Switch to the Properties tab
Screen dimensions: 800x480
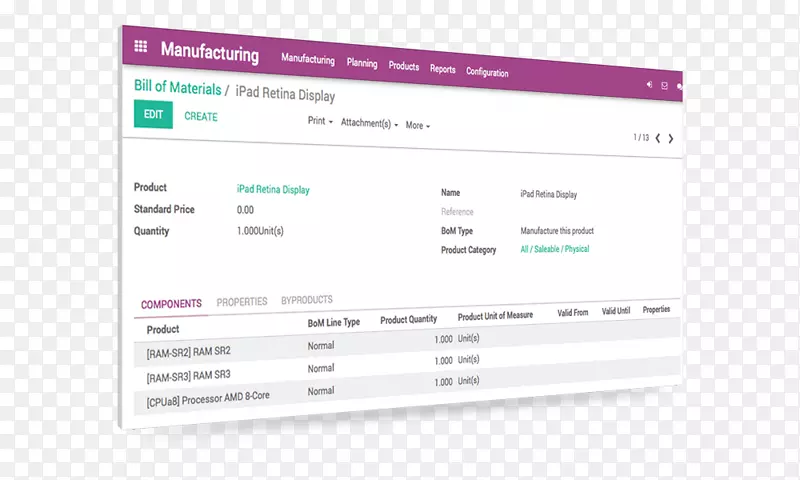242,301
